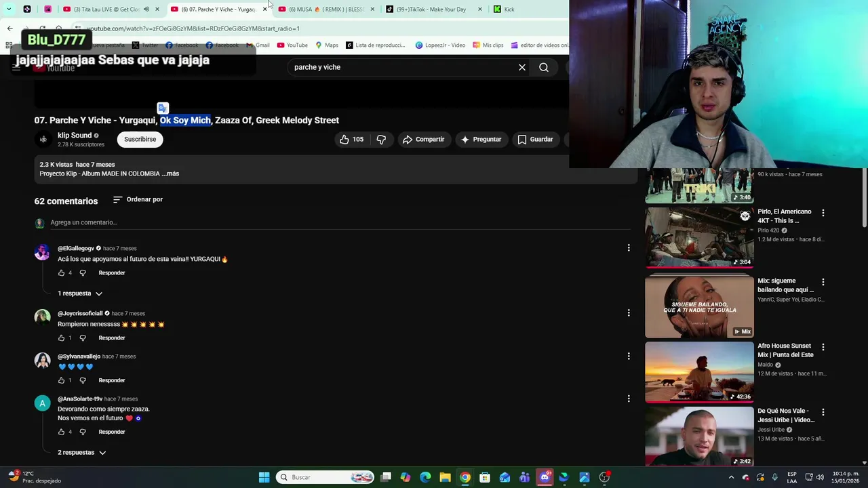
Task: Dislike the comment from @AnaSolarte-t9v
Action: (83, 432)
